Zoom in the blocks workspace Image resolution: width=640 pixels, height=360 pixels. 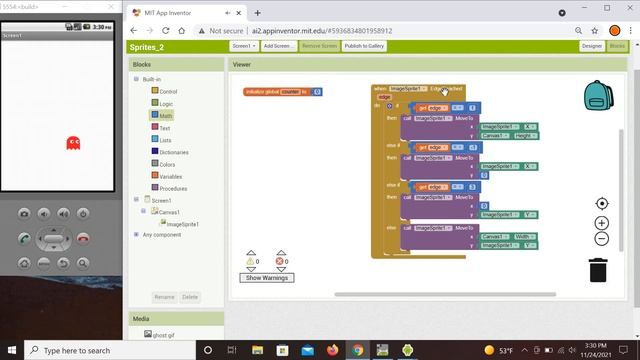601,223
